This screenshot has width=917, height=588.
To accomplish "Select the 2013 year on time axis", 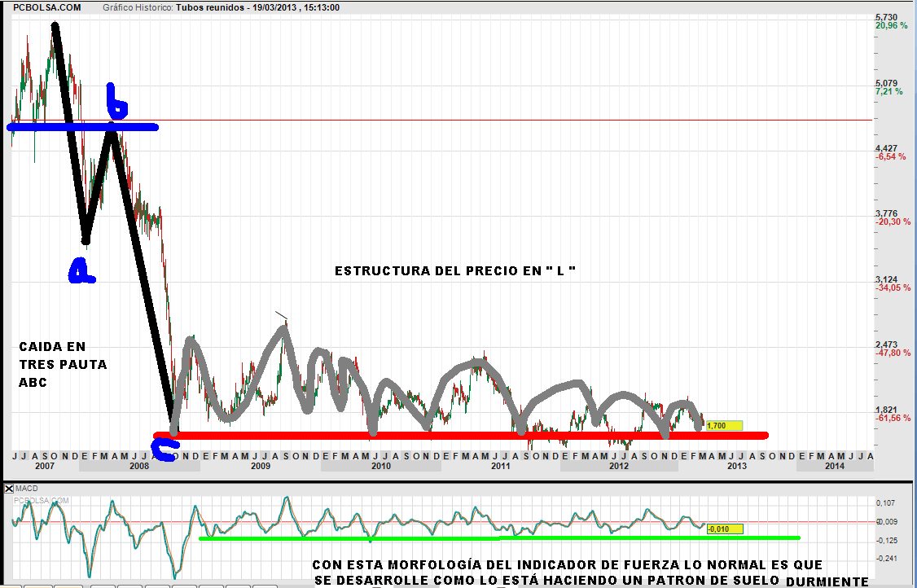I will 736,466.
